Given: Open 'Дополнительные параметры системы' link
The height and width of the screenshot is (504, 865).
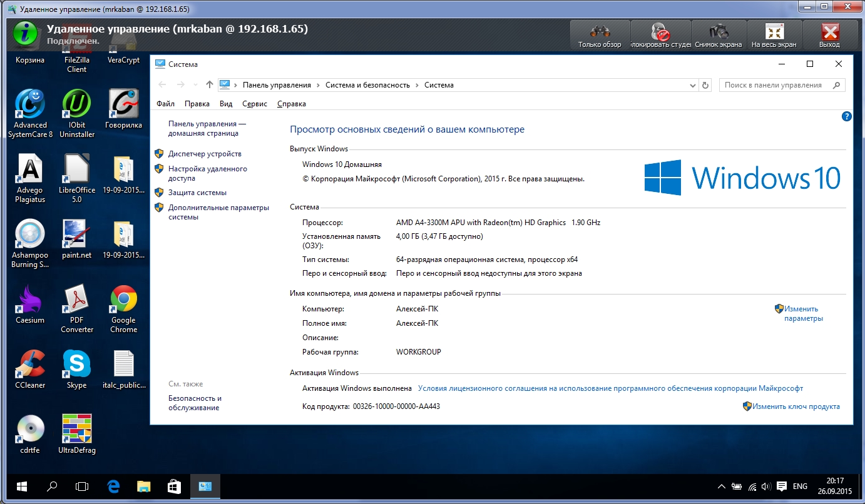Looking at the screenshot, I should 218,212.
